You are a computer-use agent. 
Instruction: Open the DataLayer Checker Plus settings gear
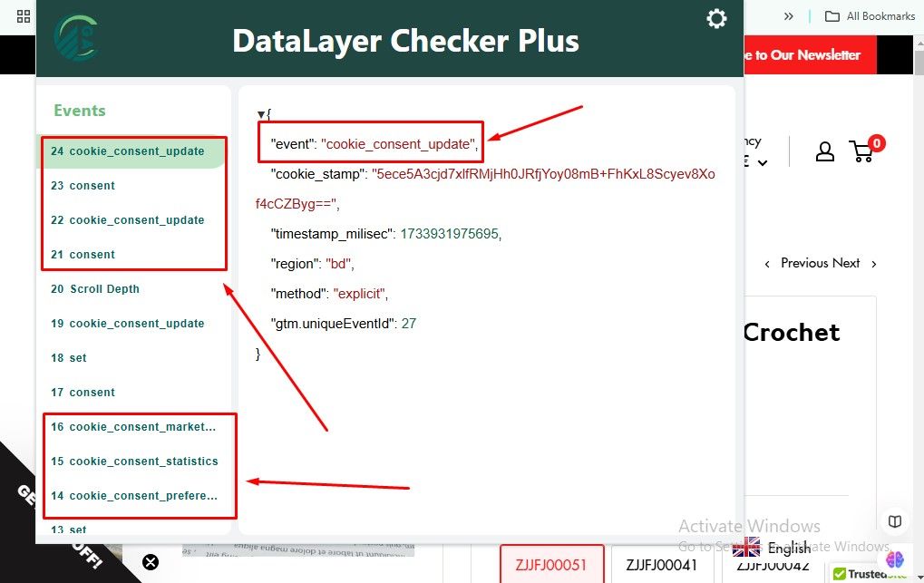pos(716,18)
